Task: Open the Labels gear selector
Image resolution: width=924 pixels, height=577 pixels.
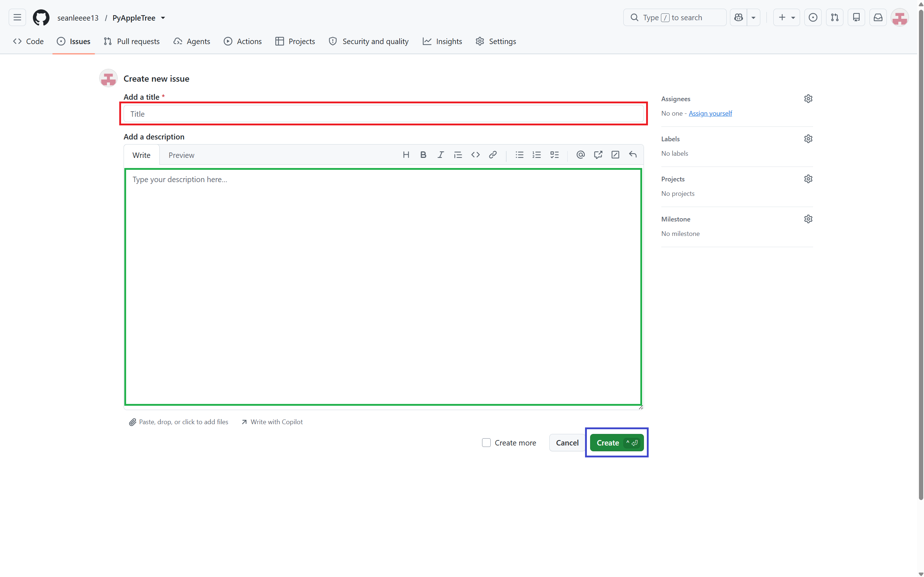Action: pos(808,139)
